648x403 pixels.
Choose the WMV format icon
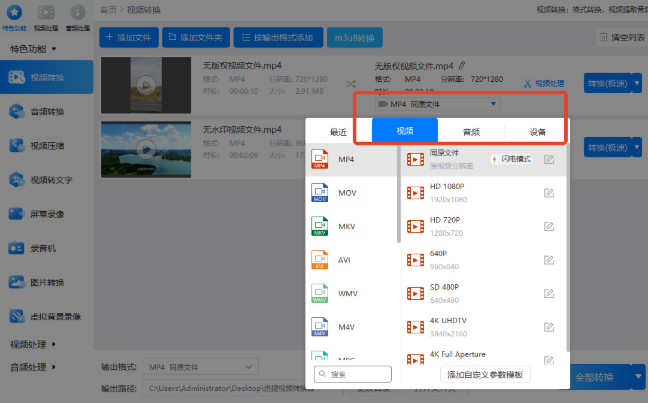pos(319,293)
